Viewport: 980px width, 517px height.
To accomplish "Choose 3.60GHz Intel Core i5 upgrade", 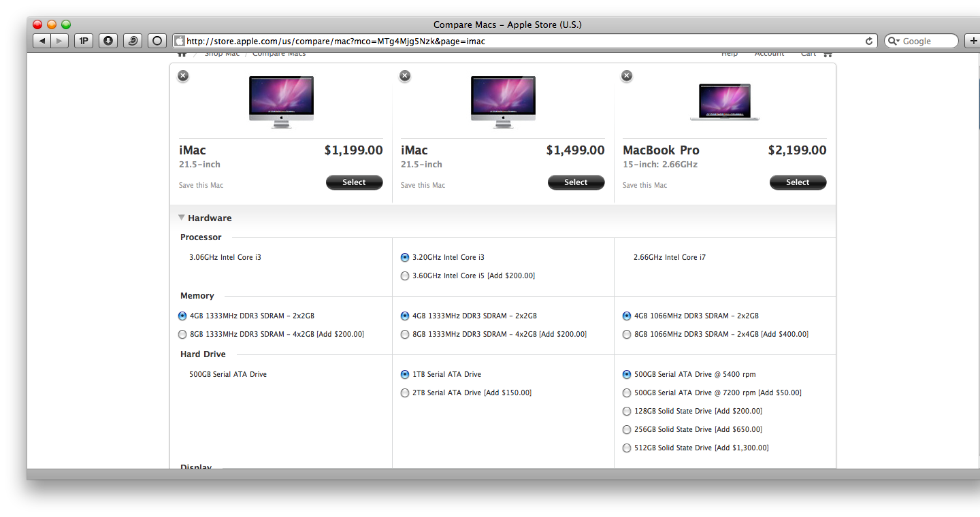I will click(405, 276).
